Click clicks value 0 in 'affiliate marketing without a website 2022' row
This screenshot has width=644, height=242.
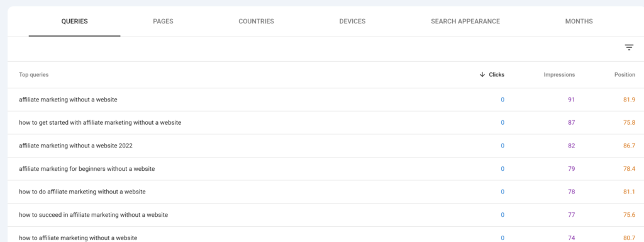tap(502, 146)
